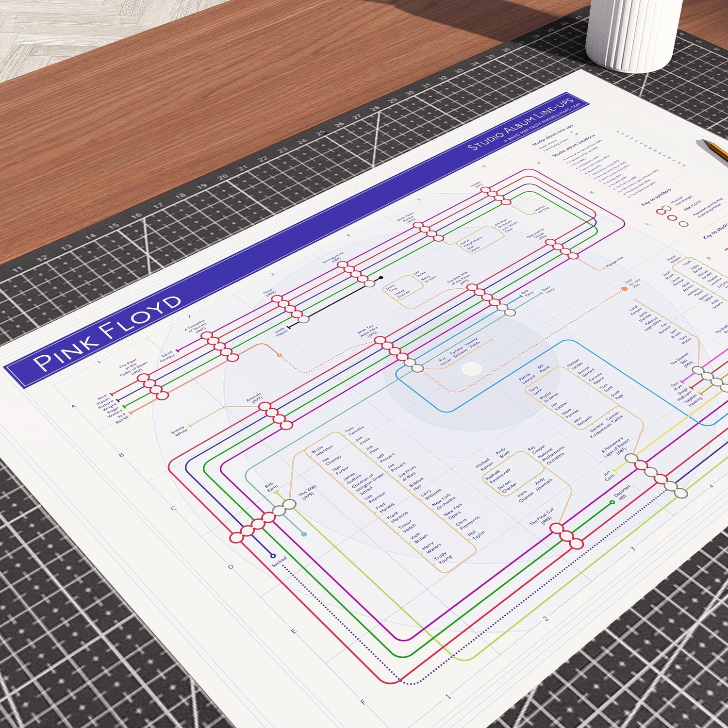Screen dimensions: 728x728
Task: Click the "STUDIO ALBUM LINE-UPS" heading
Action: click(521, 124)
